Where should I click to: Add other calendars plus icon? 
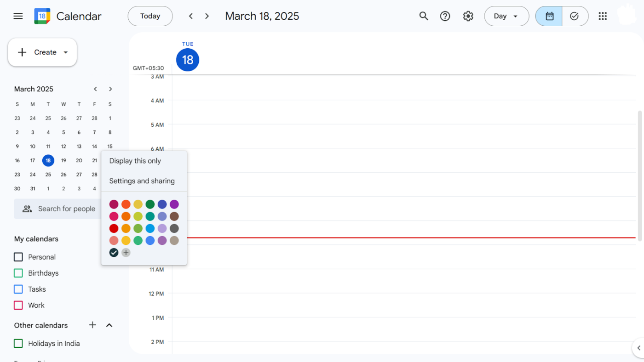[92, 325]
